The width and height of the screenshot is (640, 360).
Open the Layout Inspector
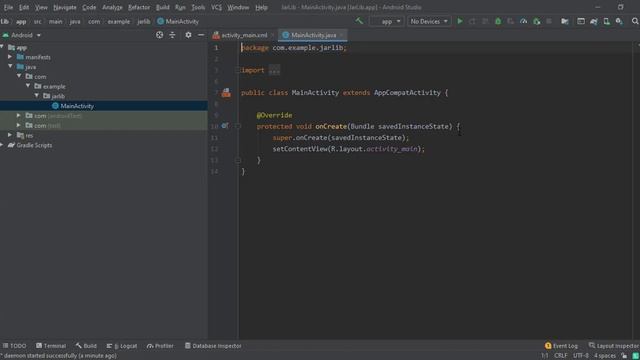coord(613,346)
